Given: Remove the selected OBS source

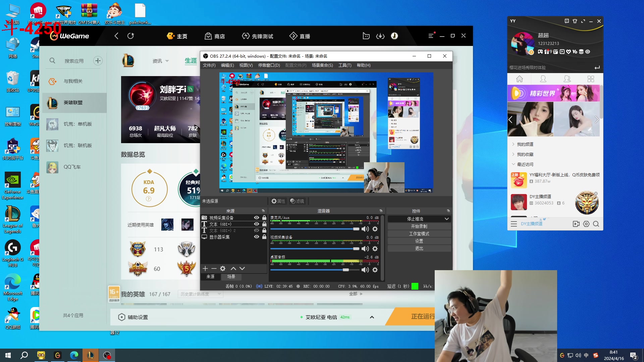Looking at the screenshot, I should point(214,268).
